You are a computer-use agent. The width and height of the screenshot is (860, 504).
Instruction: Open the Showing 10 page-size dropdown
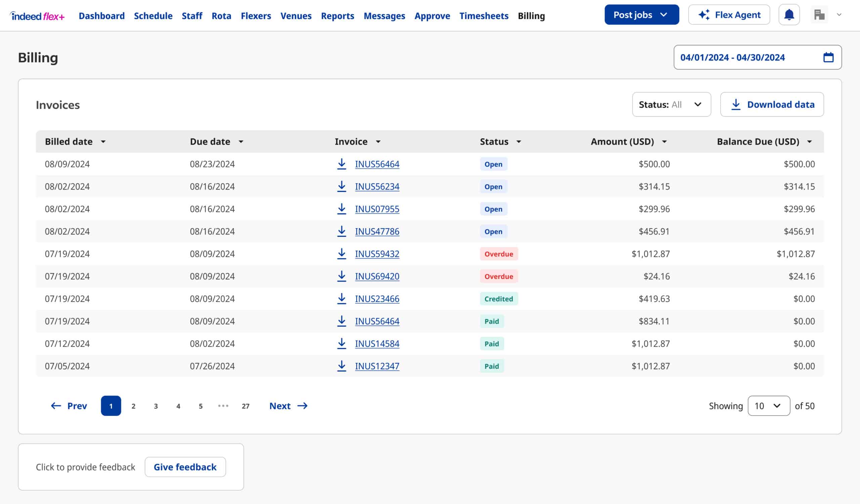click(769, 406)
